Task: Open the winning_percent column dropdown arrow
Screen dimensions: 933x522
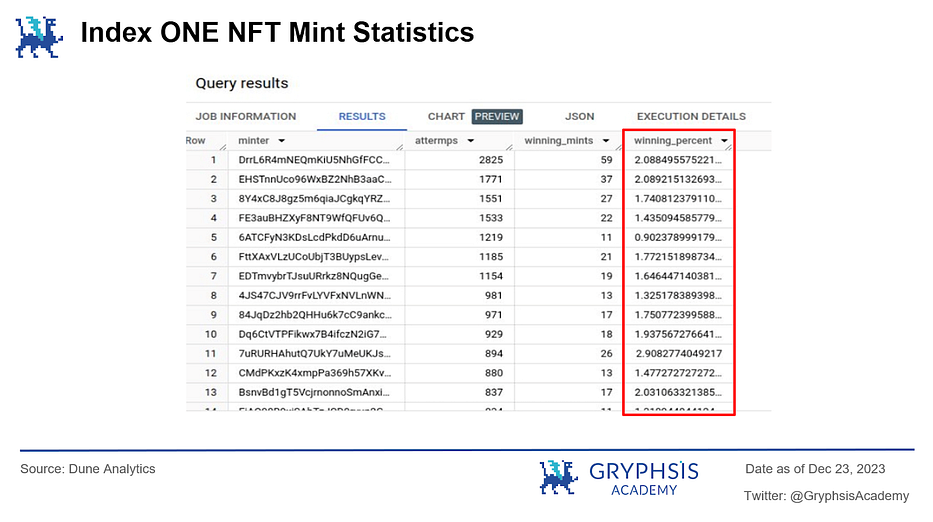Action: pyautogui.click(x=723, y=142)
